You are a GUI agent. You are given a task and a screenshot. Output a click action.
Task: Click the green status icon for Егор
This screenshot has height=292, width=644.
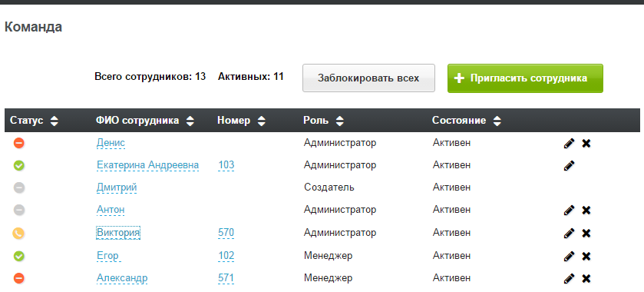[x=19, y=256]
